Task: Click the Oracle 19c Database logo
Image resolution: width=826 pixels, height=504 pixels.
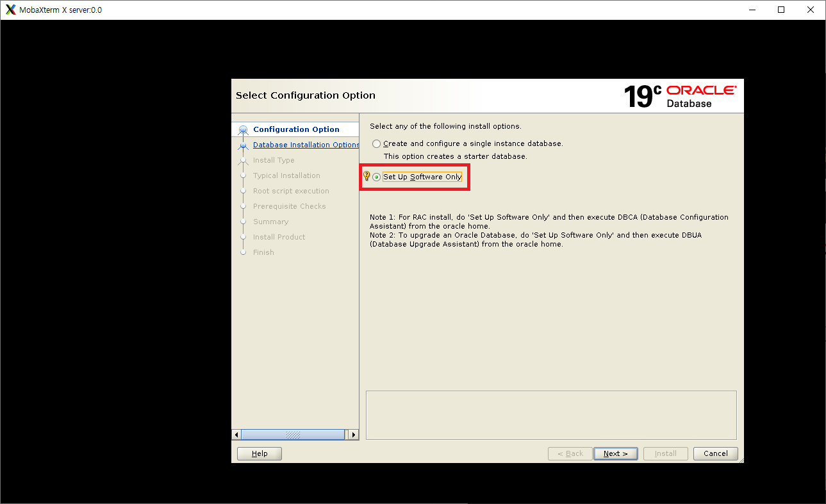Action: point(680,95)
